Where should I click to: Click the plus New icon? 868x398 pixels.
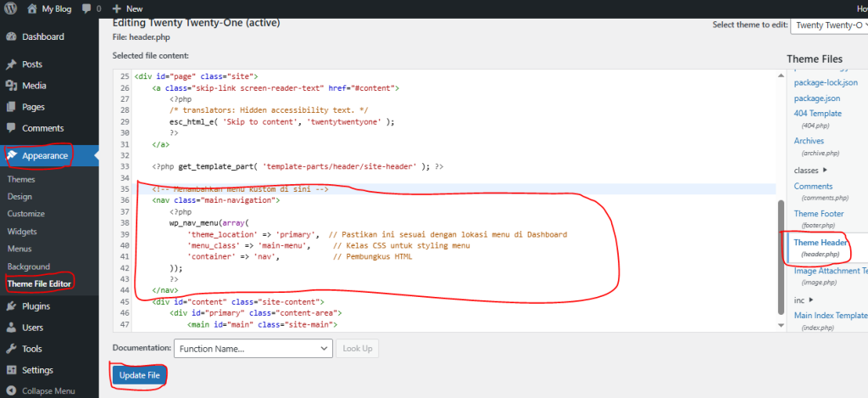(x=116, y=8)
